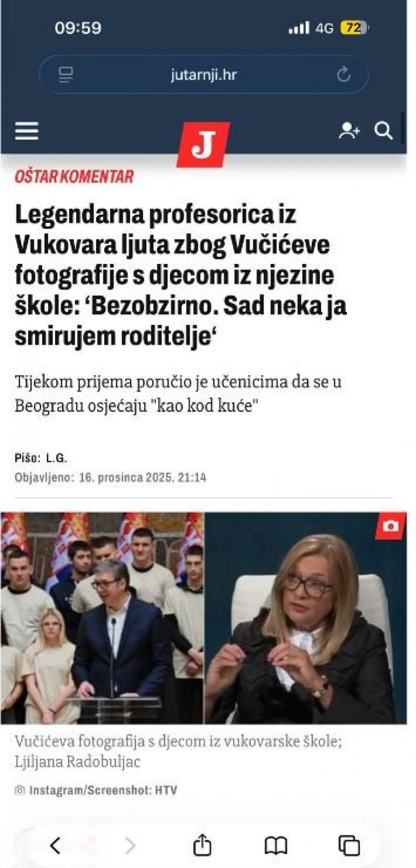Open site search magnifier
The height and width of the screenshot is (868, 416).
point(384,131)
